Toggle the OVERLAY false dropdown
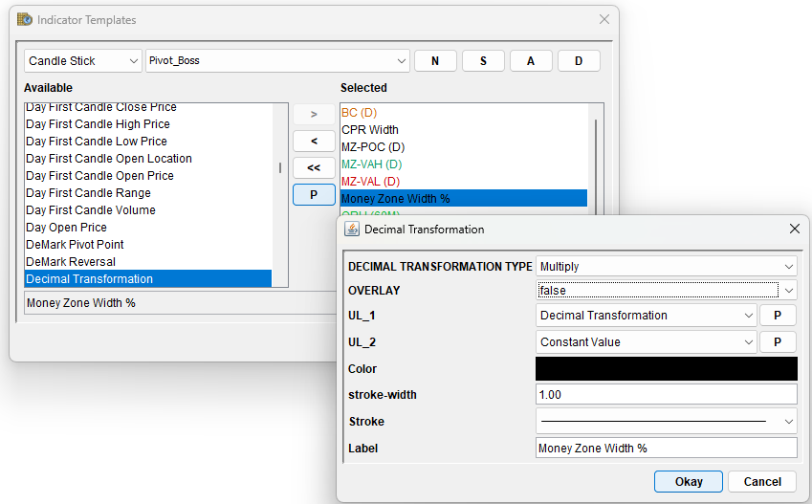812x504 pixels. point(667,290)
